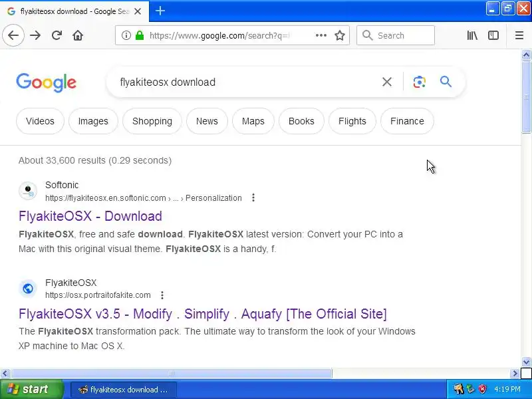Click the green padlock security icon

tap(140, 35)
